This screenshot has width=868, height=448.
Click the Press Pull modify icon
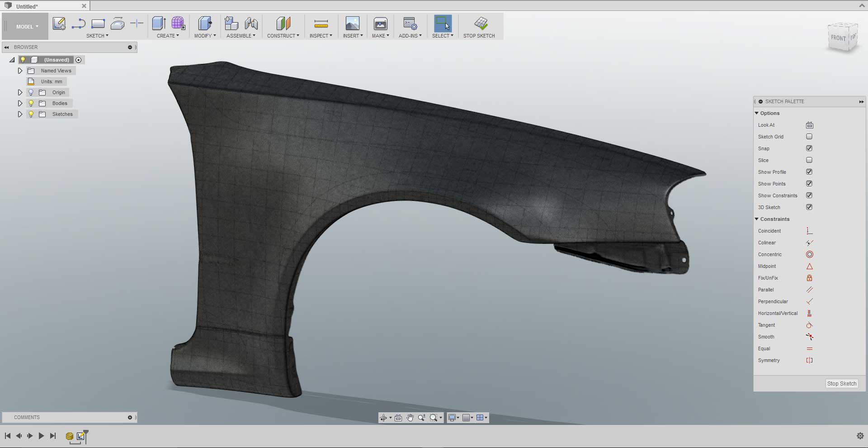coord(205,24)
